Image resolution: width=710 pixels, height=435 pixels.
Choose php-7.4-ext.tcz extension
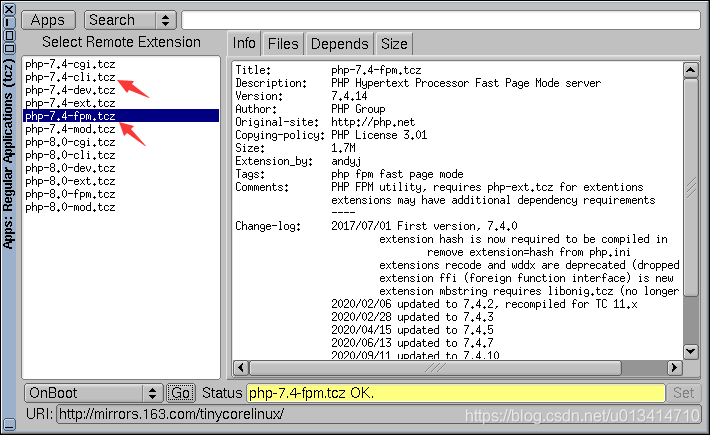(x=70, y=103)
